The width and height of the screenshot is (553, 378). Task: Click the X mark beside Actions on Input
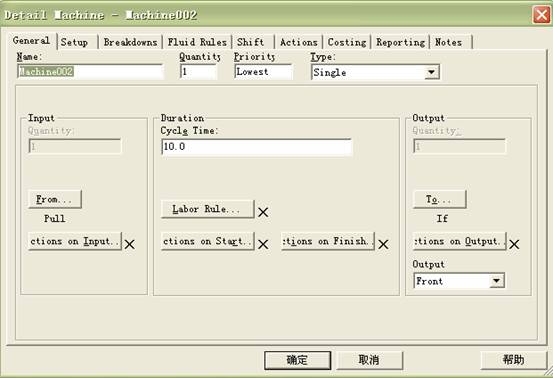tap(129, 244)
